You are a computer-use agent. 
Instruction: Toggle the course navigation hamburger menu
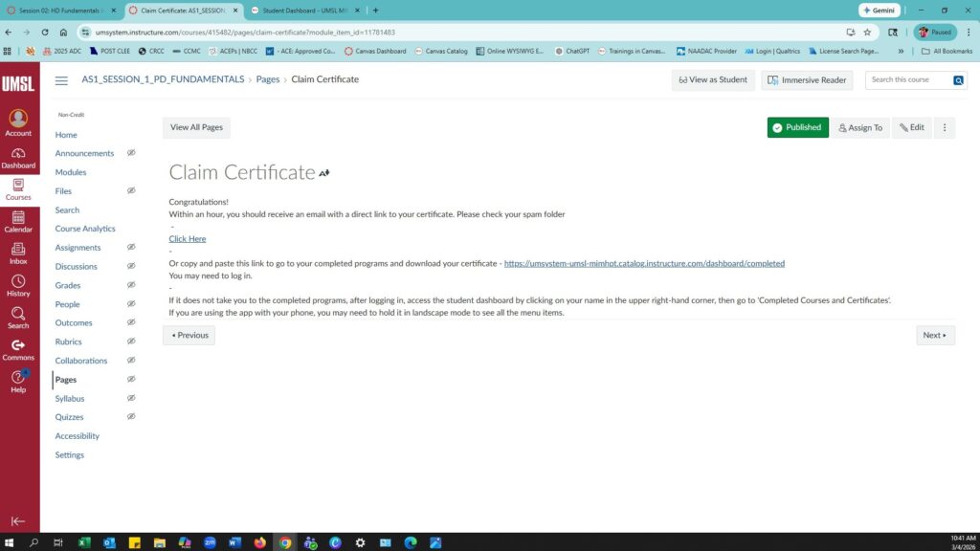click(x=61, y=80)
